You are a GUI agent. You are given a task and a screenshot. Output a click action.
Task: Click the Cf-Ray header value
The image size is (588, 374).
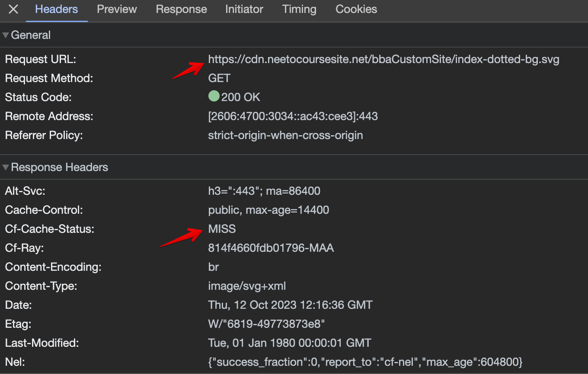(x=271, y=247)
